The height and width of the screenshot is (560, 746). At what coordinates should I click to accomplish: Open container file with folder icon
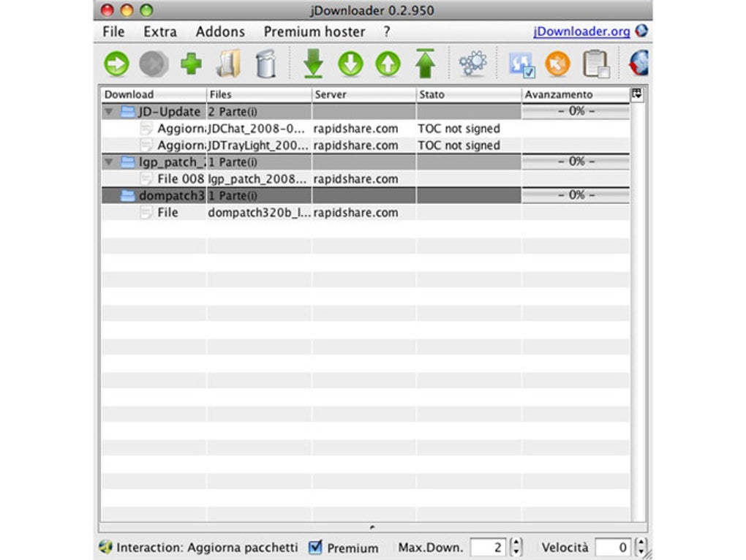click(x=228, y=64)
